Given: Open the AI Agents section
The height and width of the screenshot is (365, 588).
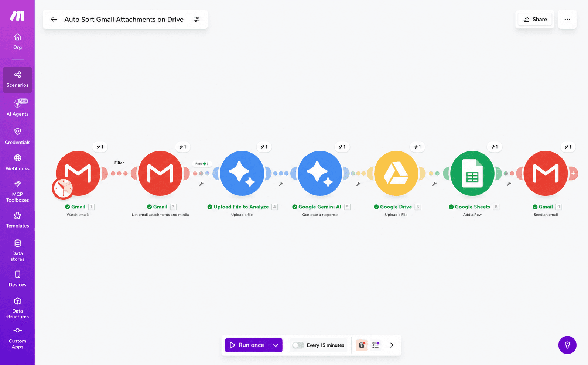Looking at the screenshot, I should pos(17,108).
